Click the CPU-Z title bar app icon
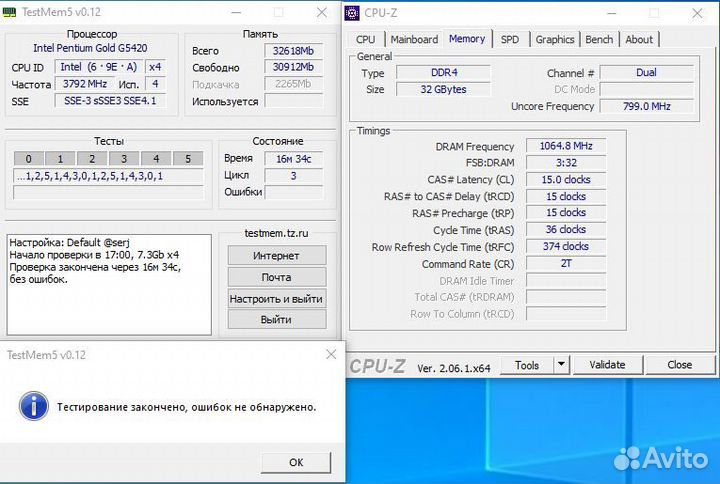Image resolution: width=720 pixels, height=484 pixels. click(352, 13)
